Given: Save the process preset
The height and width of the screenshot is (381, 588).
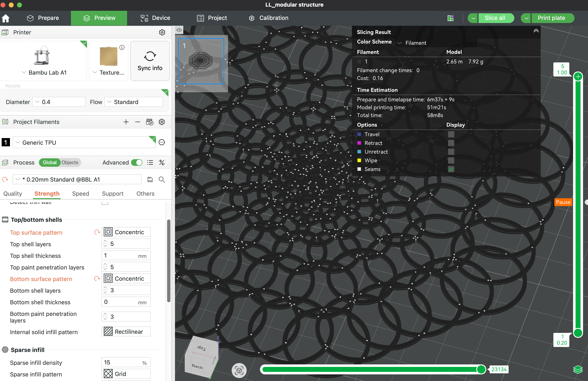Looking at the screenshot, I should pyautogui.click(x=150, y=179).
